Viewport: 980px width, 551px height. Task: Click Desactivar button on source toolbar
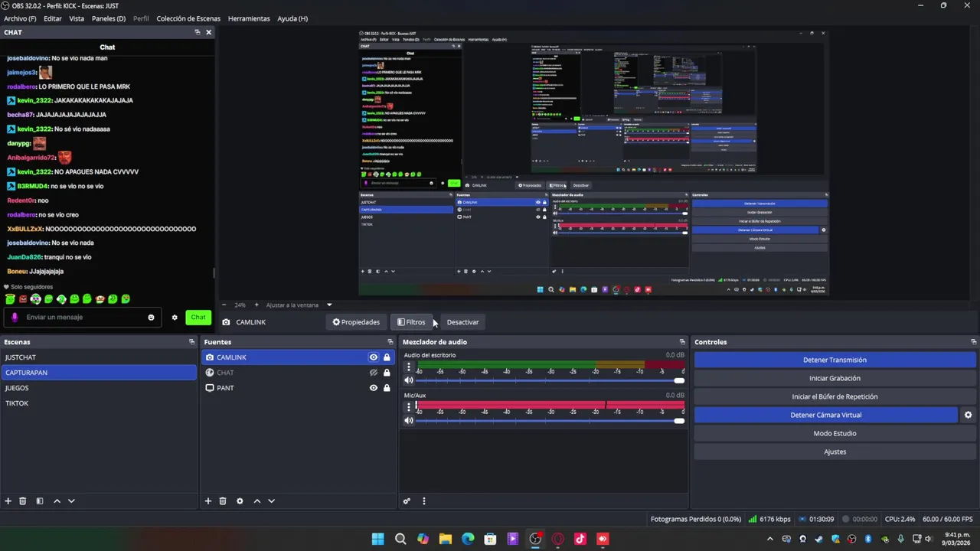[x=462, y=322]
